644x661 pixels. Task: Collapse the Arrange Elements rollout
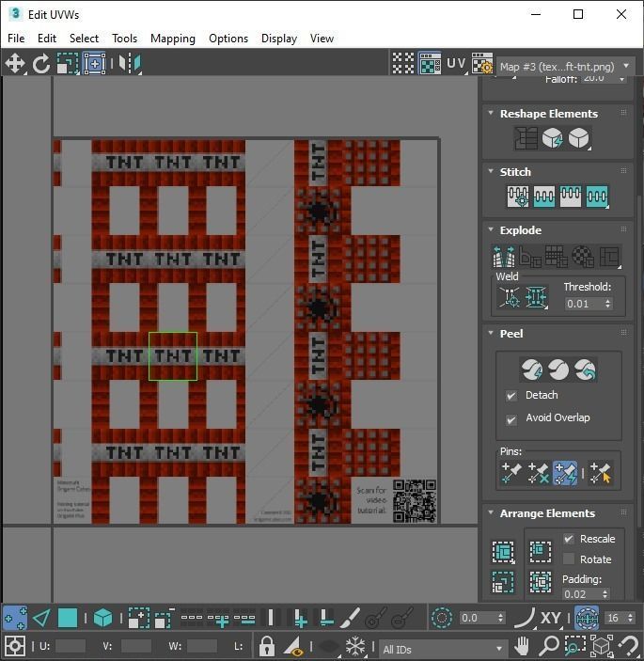[x=491, y=513]
